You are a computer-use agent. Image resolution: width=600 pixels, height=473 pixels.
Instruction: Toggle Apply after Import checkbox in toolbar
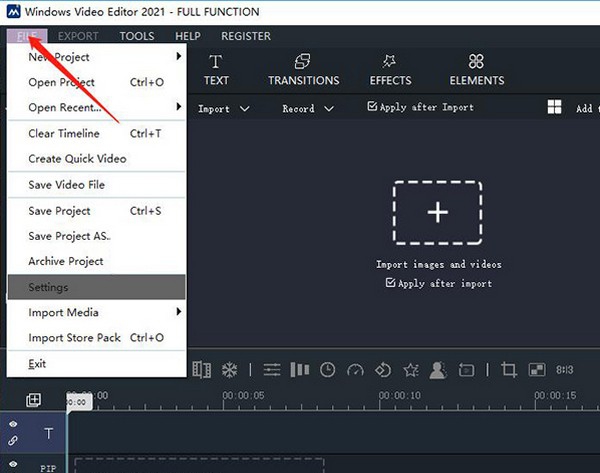pyautogui.click(x=372, y=106)
